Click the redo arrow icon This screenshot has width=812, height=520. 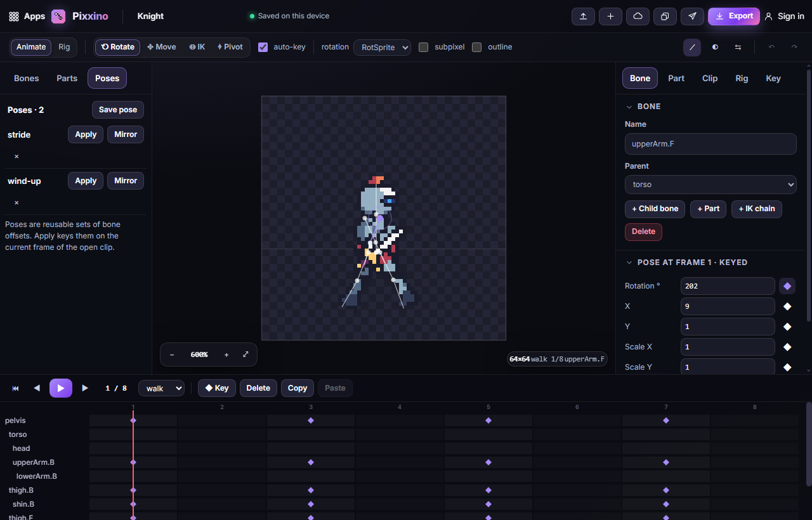(x=794, y=47)
